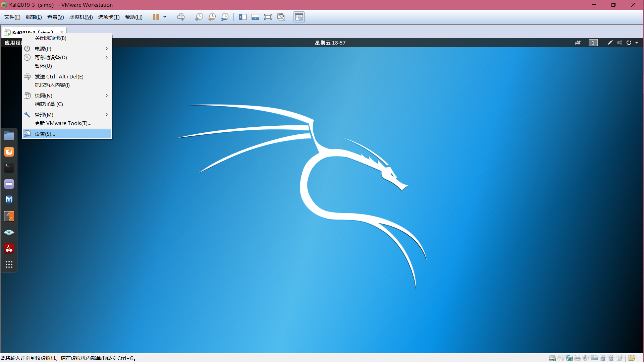
Task: Toggle the library sidebar view icon
Action: (243, 17)
